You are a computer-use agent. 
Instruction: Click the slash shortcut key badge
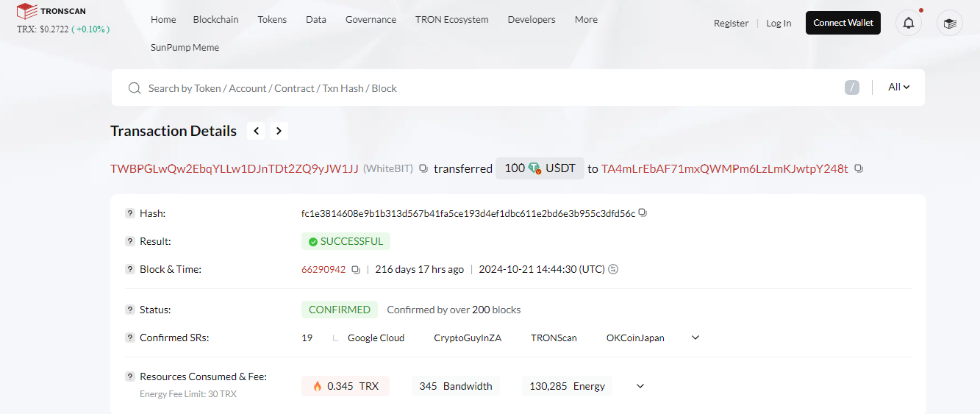tap(852, 88)
